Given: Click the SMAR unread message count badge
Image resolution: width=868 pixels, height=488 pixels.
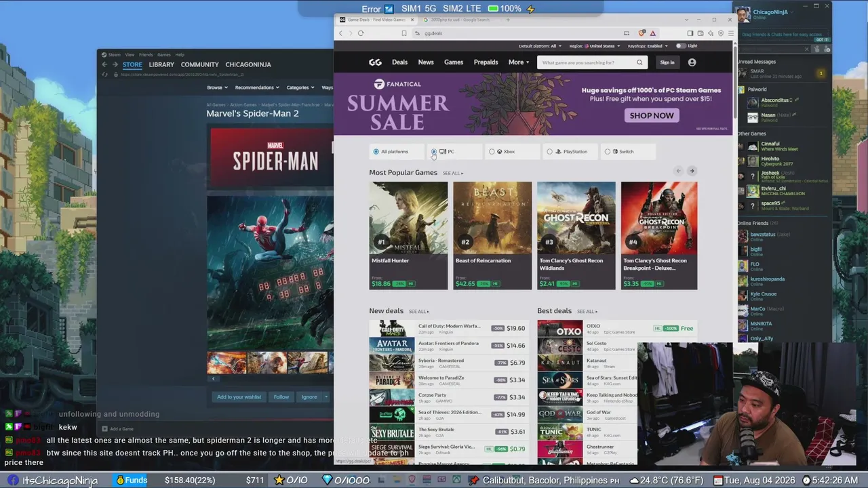Looking at the screenshot, I should pos(821,73).
